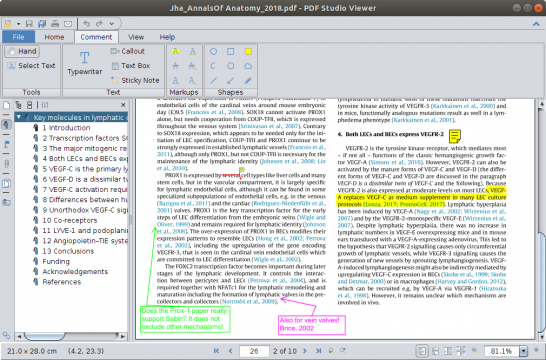Toggle the Bookmarks pane sidebar button
Viewport: 546px width, 360px height.
click(x=6, y=124)
